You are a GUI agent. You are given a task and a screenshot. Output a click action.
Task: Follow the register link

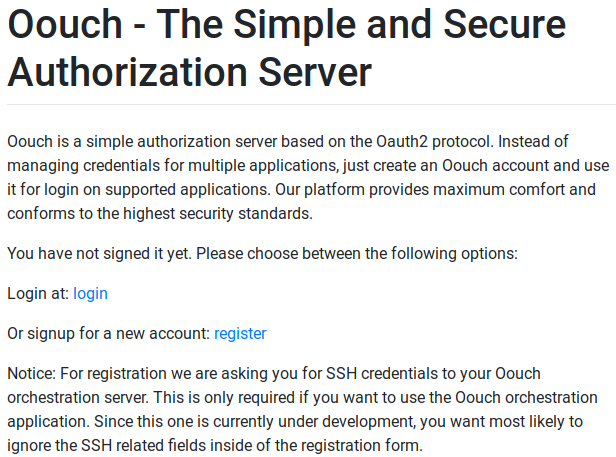click(240, 333)
